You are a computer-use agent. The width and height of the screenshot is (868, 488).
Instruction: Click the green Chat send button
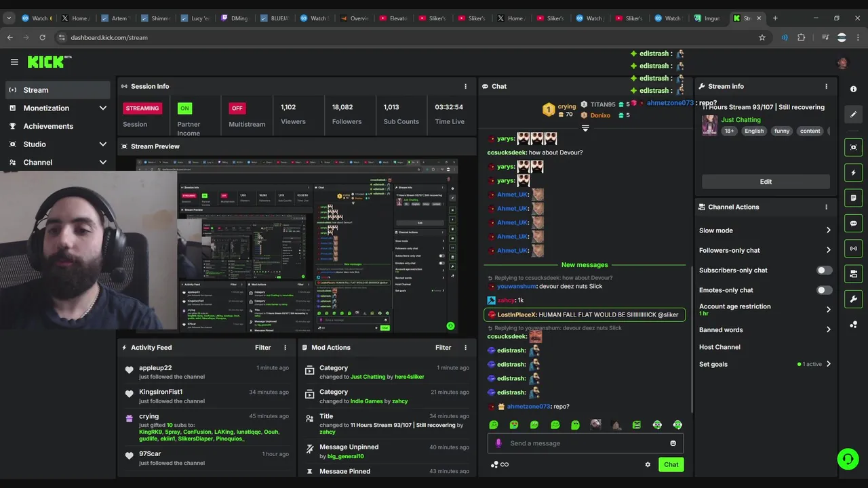pos(671,464)
